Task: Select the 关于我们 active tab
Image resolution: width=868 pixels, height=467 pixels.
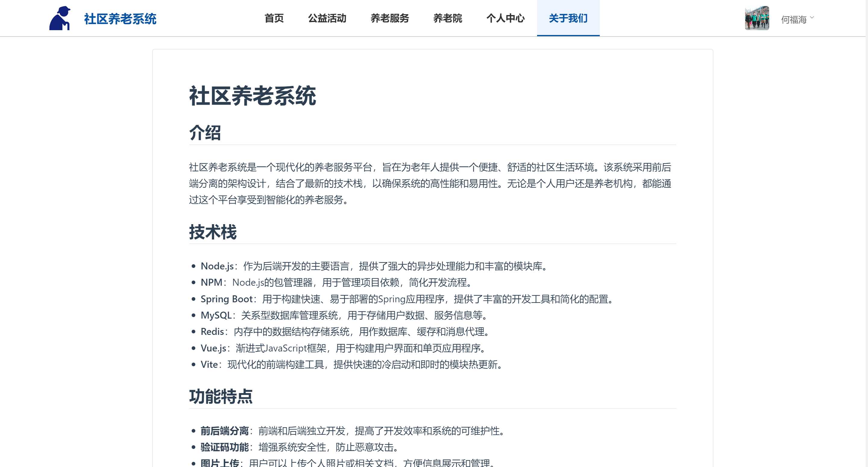Action: (x=568, y=18)
